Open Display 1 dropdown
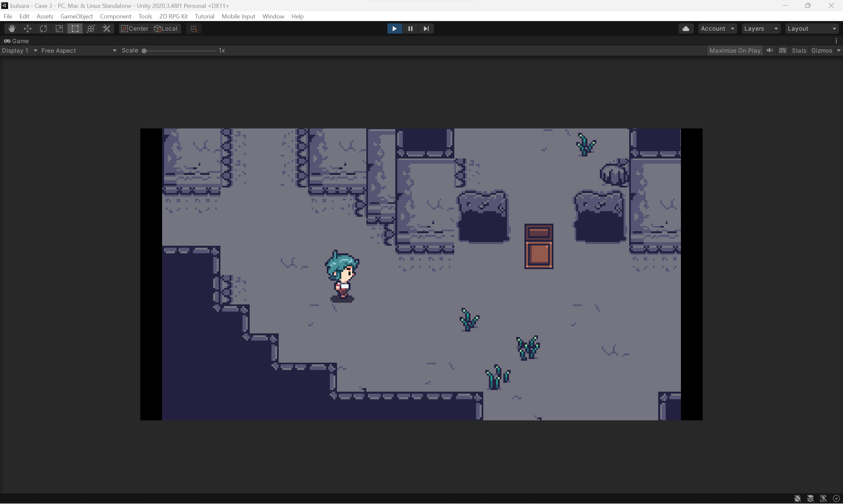 click(19, 51)
